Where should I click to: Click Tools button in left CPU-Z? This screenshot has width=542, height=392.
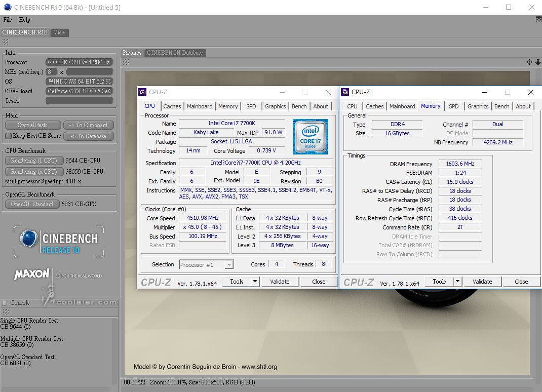click(x=237, y=282)
